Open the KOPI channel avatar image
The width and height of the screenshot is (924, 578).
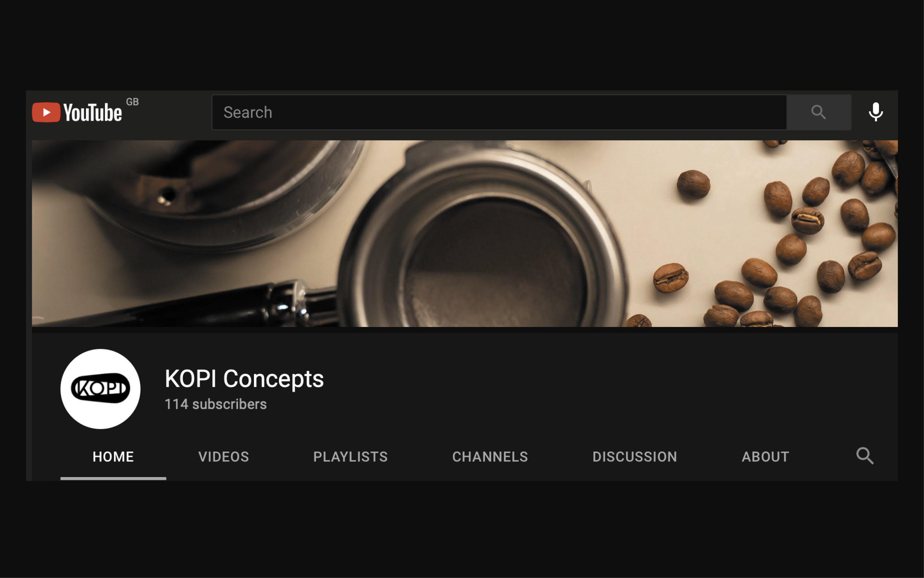100,389
